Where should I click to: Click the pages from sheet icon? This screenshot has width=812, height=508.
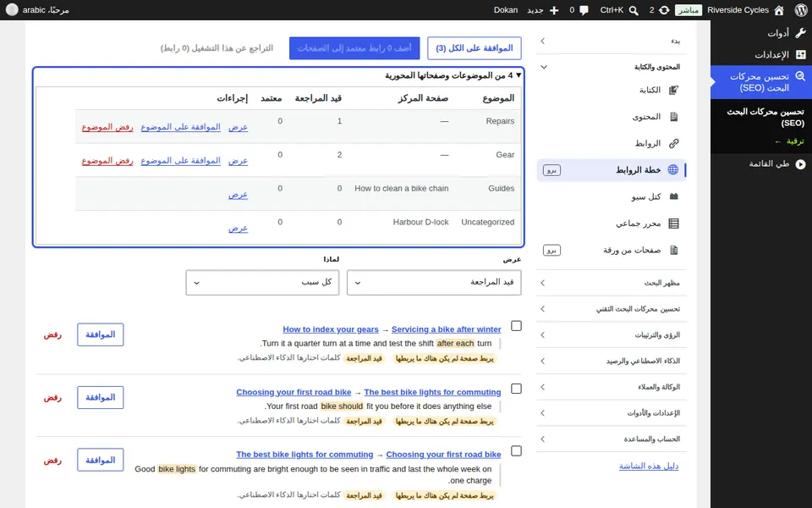pos(674,250)
